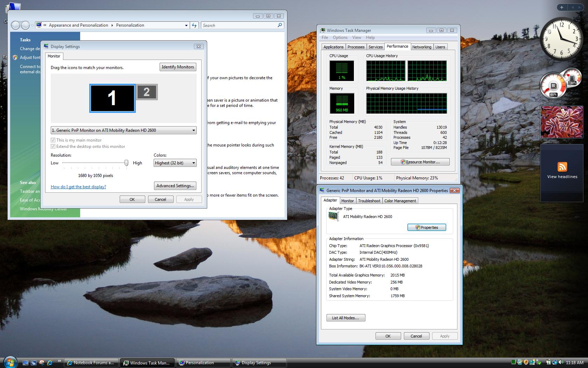Image resolution: width=588 pixels, height=368 pixels.
Task: Switch to the Applications tab
Action: [x=334, y=47]
